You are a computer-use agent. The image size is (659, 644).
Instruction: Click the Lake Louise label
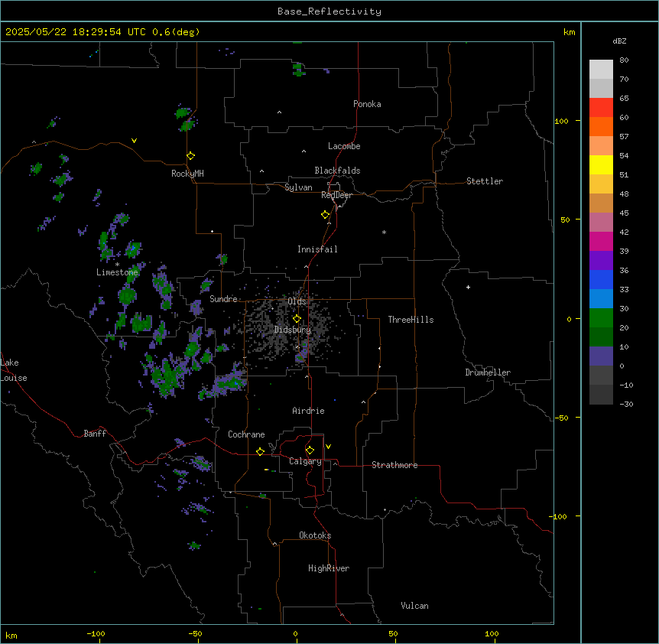tap(14, 370)
